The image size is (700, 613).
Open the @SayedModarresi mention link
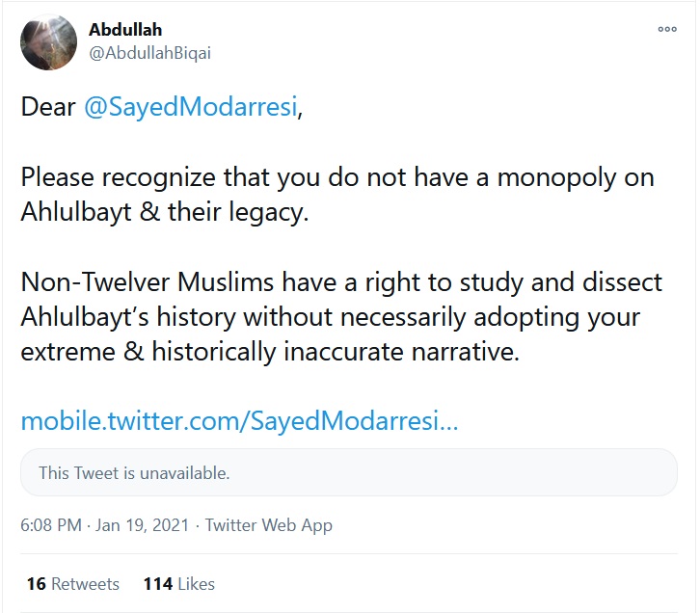click(191, 106)
